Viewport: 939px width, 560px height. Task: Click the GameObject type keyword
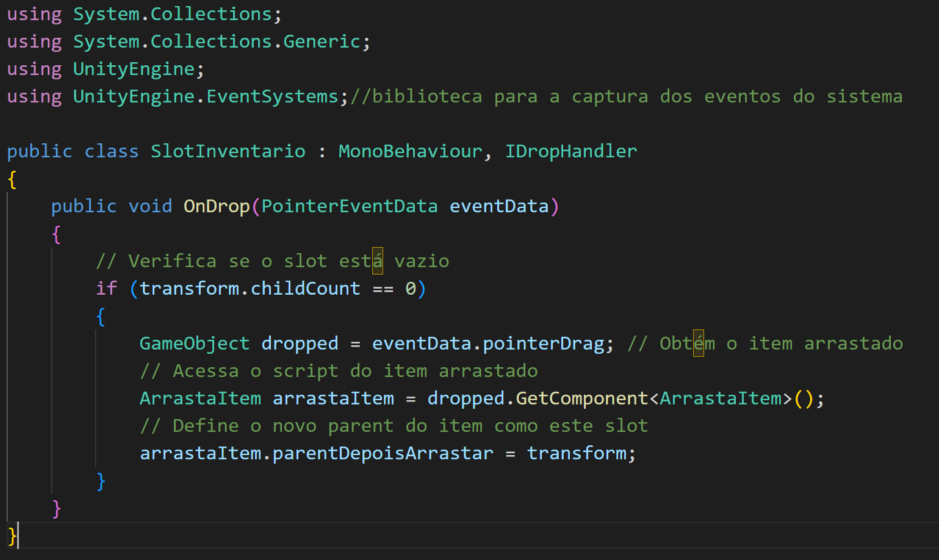(194, 343)
